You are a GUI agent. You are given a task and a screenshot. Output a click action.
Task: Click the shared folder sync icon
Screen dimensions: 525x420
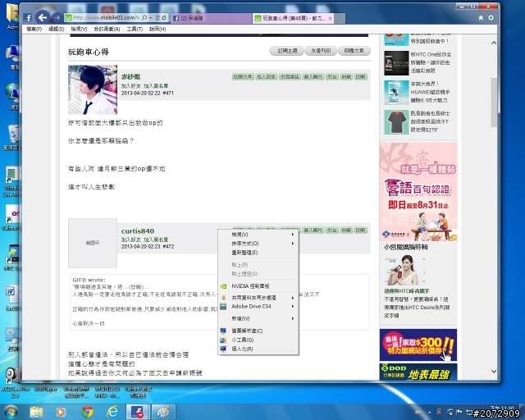pyautogui.click(x=223, y=298)
